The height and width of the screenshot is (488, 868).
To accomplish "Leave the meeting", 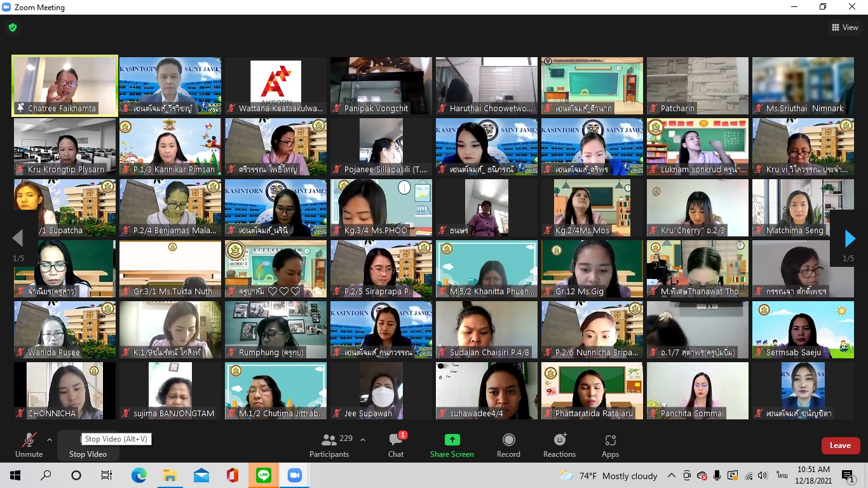I will tap(840, 445).
